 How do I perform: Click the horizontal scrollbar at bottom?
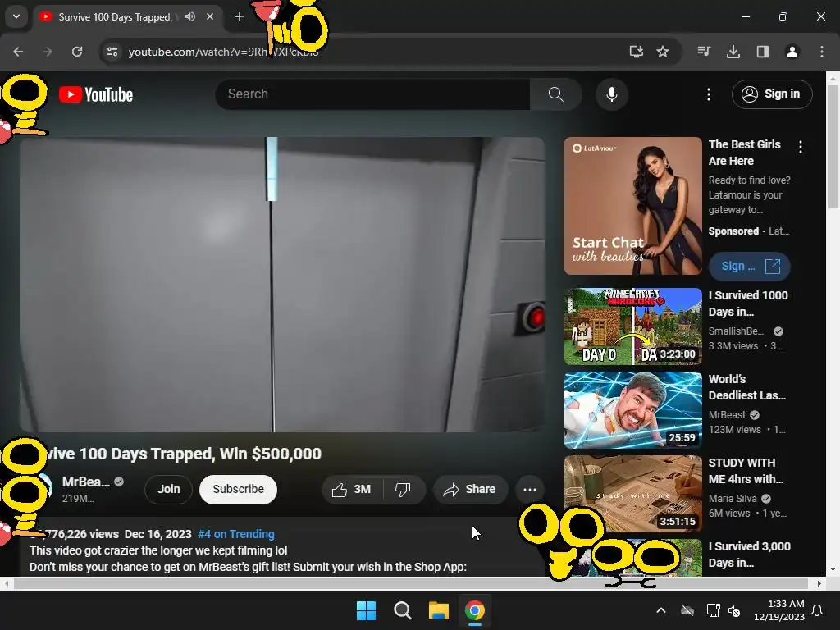tap(413, 583)
